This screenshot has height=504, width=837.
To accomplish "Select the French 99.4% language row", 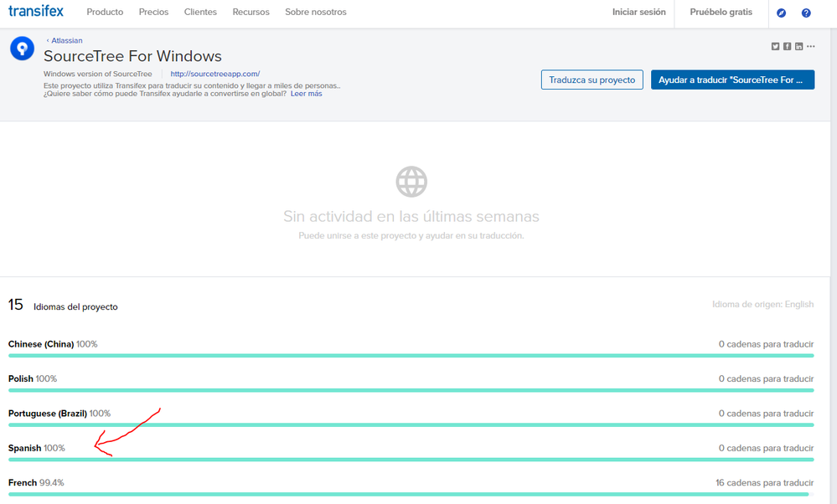I will pyautogui.click(x=411, y=486).
